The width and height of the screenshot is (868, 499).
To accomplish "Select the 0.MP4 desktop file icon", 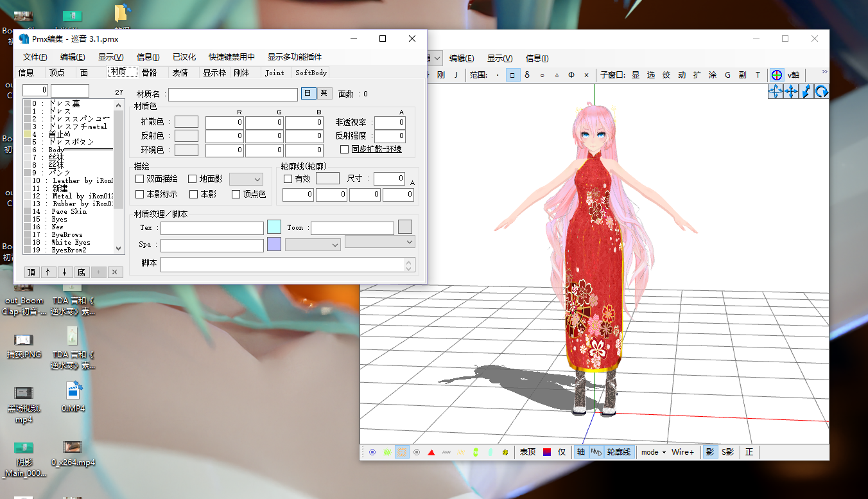I will [x=73, y=396].
